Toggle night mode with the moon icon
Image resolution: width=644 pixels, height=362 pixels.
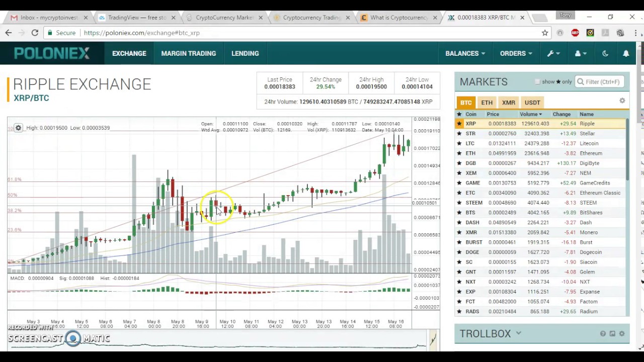(605, 53)
